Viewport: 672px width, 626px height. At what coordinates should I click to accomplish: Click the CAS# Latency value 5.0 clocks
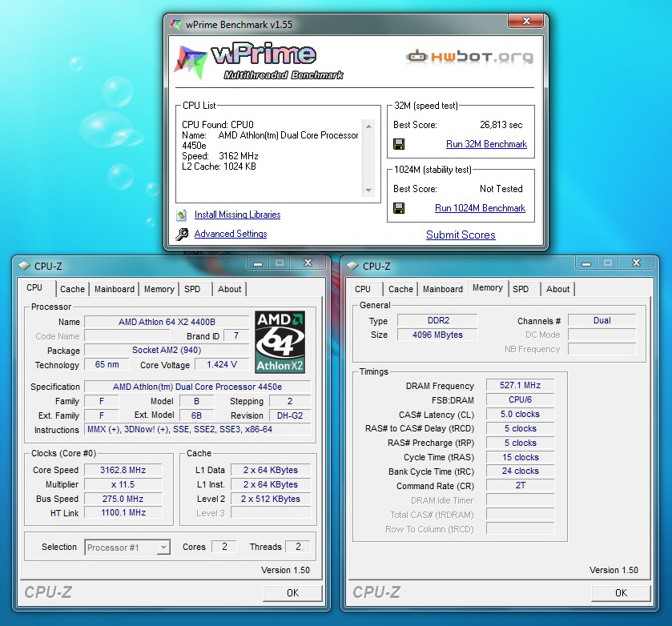pos(521,415)
